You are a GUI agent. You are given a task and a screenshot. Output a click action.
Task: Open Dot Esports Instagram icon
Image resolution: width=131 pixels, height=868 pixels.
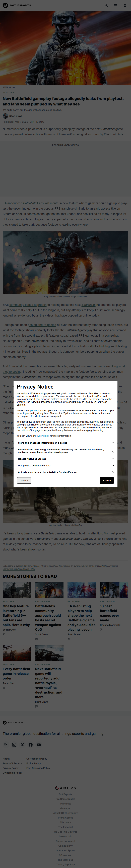(14, 745)
